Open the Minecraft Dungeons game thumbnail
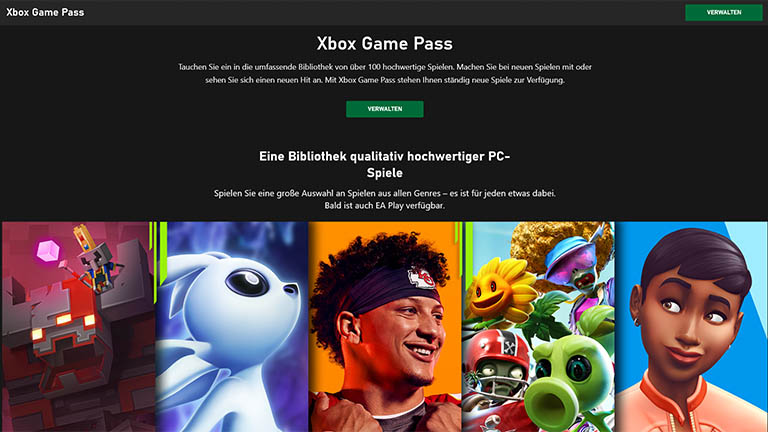This screenshot has width=768, height=432. (x=78, y=327)
